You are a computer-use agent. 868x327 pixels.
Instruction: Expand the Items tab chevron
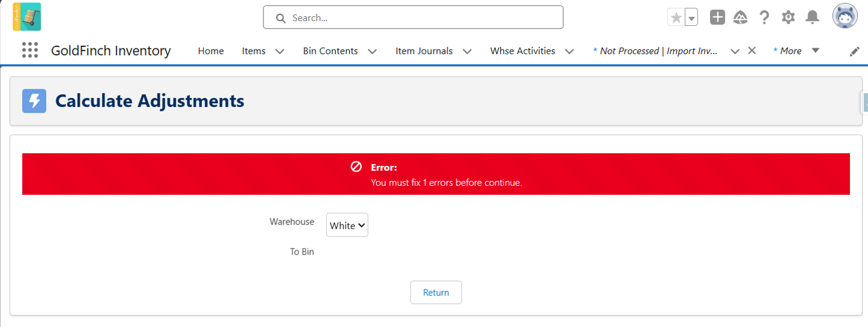(x=280, y=51)
